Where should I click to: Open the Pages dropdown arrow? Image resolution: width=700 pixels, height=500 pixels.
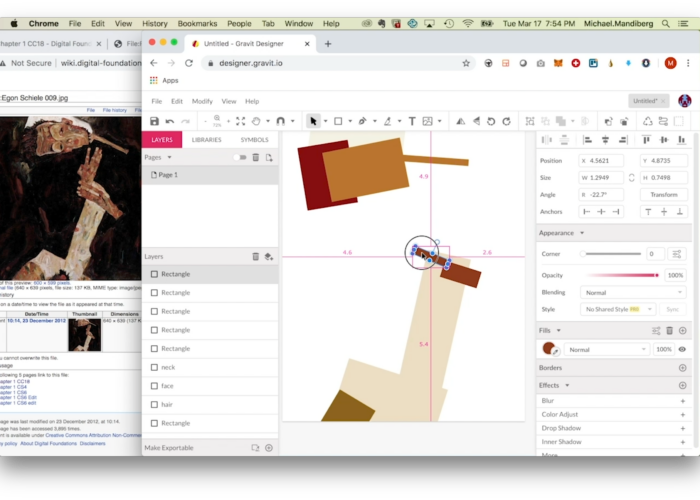(170, 157)
